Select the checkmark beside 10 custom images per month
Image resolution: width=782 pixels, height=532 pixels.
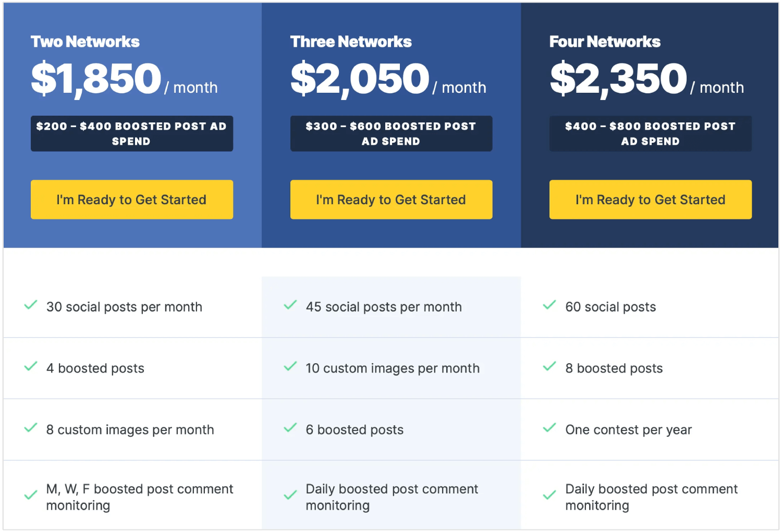(290, 366)
